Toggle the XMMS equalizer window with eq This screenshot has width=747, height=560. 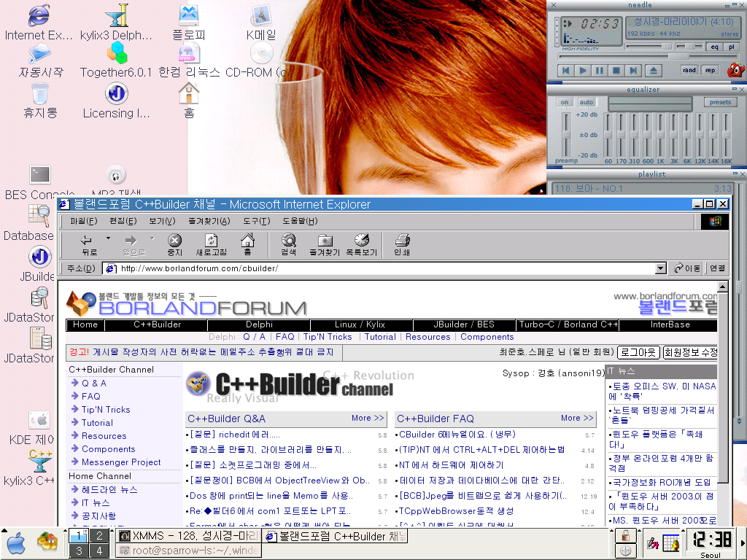click(715, 47)
